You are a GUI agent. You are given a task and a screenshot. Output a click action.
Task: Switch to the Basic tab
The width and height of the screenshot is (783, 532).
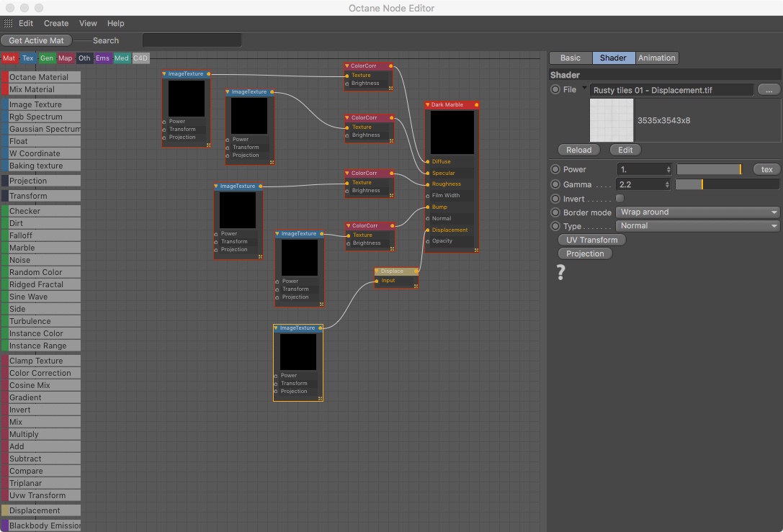click(571, 58)
